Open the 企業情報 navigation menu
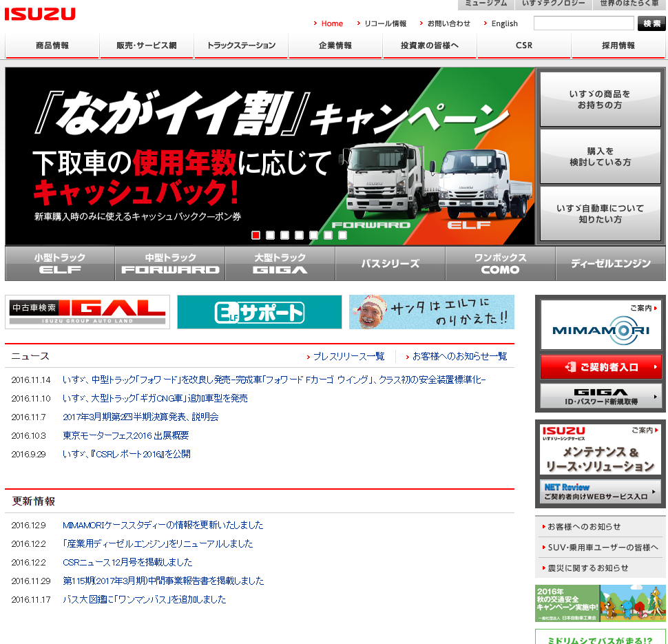Screen dimensions: 668x644 (335, 46)
